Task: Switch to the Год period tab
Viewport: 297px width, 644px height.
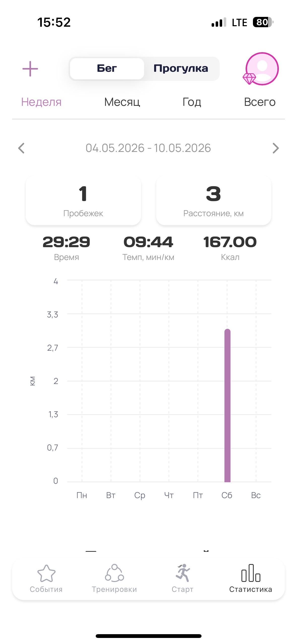Action: (192, 102)
